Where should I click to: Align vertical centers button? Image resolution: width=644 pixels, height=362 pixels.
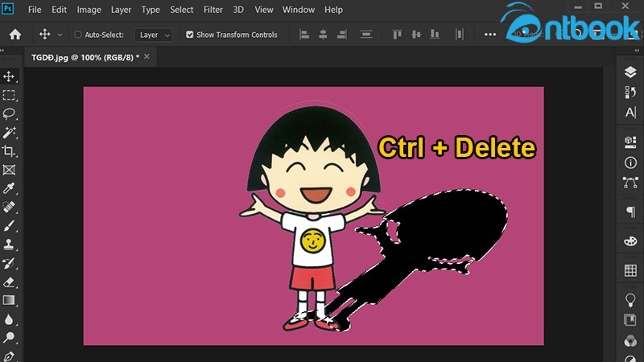click(416, 35)
